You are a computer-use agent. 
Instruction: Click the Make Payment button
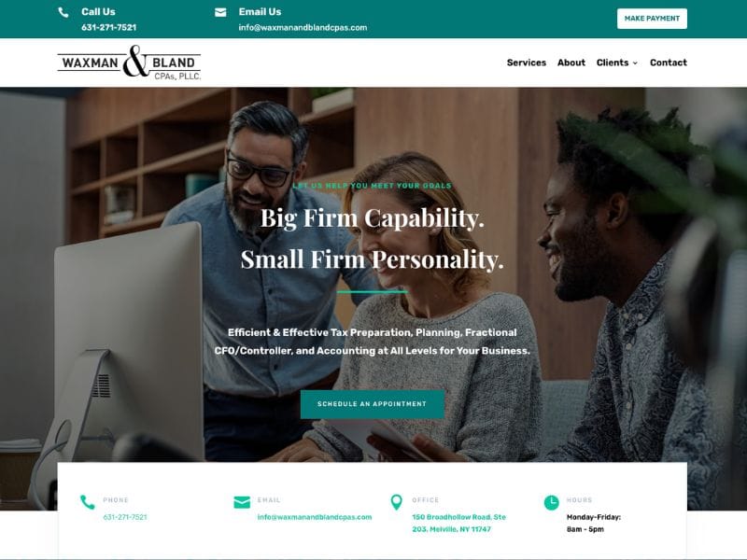[652, 19]
